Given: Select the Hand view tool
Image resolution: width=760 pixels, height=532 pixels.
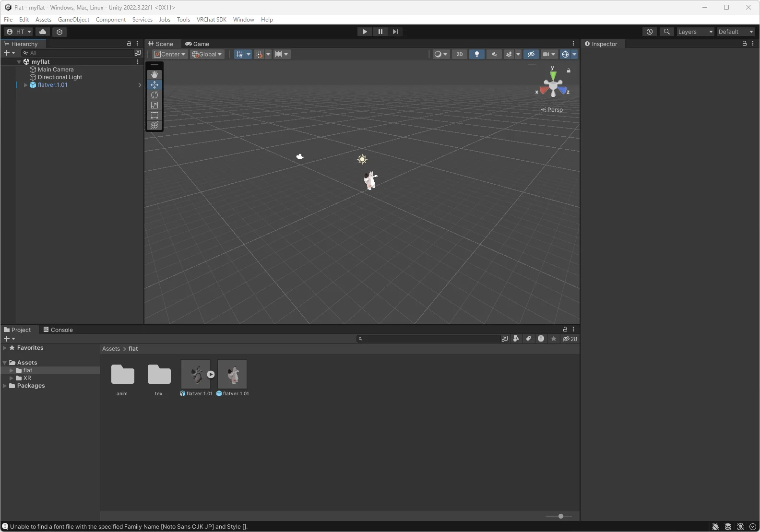Looking at the screenshot, I should [x=154, y=75].
